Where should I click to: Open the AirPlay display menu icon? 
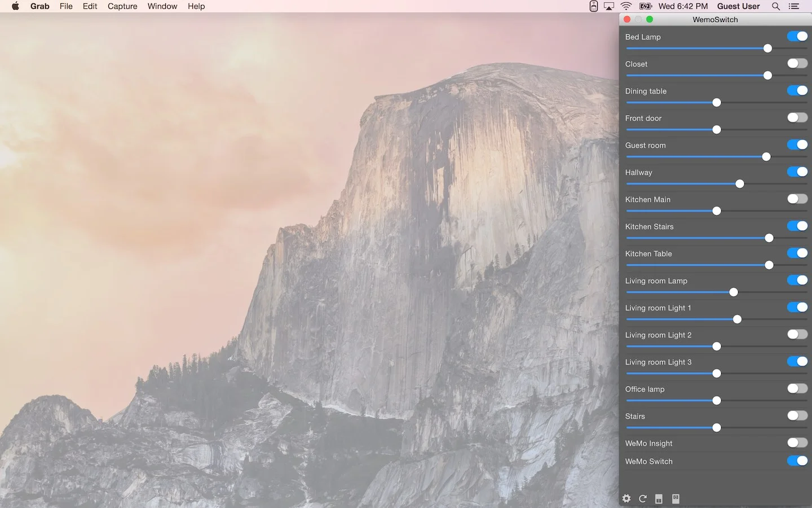pos(609,6)
